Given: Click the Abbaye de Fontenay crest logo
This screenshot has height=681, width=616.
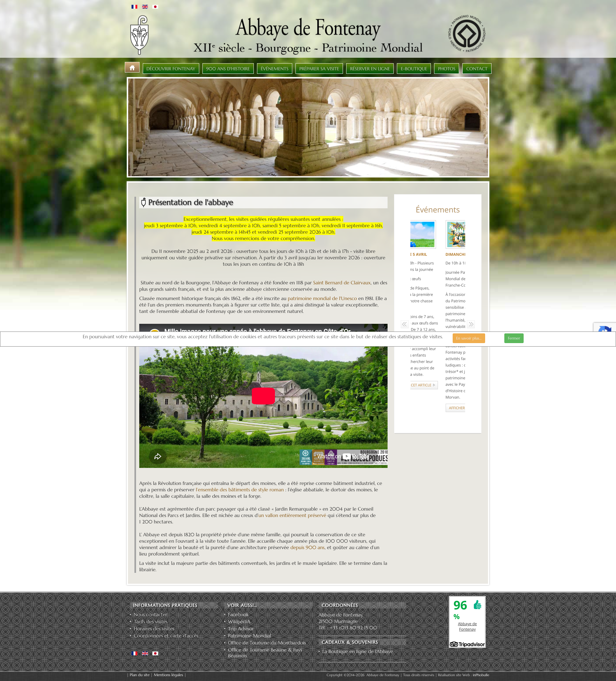Looking at the screenshot, I should (140, 35).
